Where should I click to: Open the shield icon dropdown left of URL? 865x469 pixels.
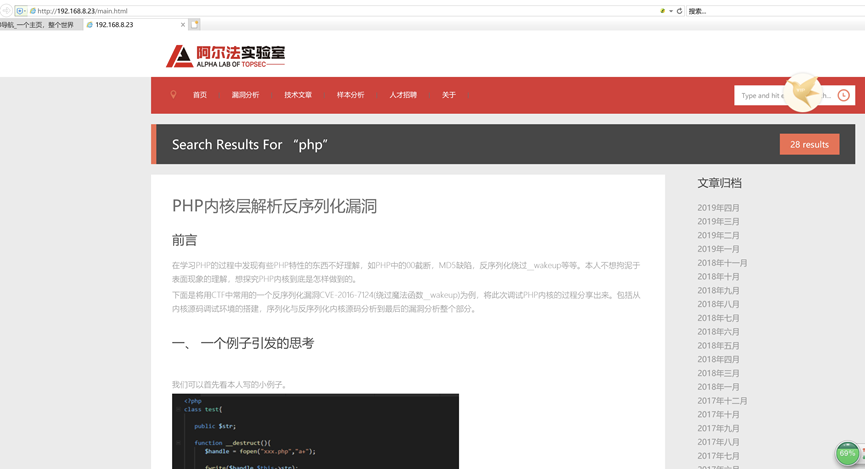[x=21, y=10]
